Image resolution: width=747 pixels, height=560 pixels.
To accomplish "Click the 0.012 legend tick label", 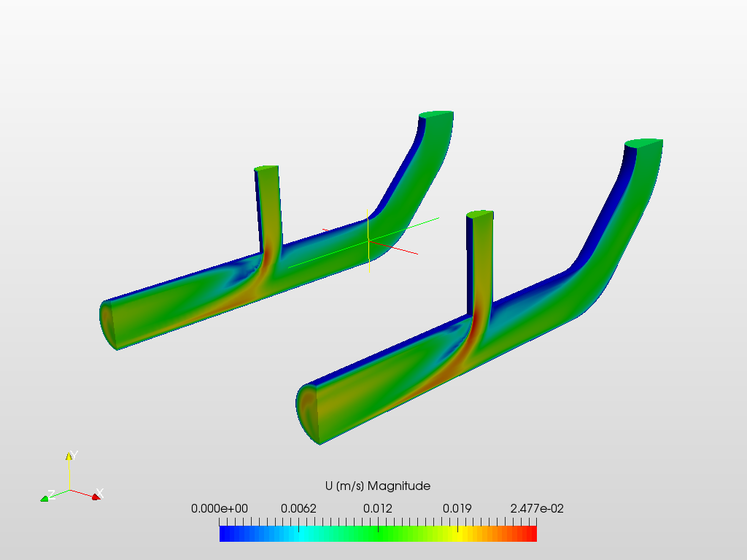I will pyautogui.click(x=378, y=508).
